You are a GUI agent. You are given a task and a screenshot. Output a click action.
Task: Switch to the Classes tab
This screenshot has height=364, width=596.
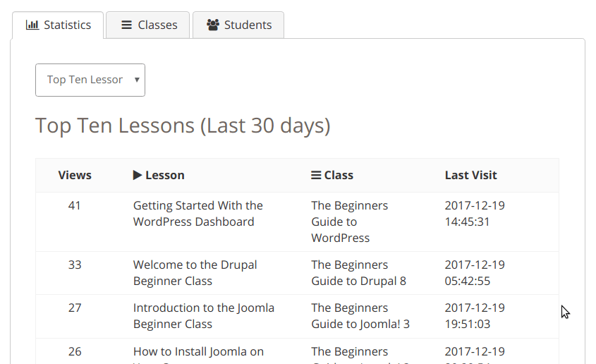148,25
